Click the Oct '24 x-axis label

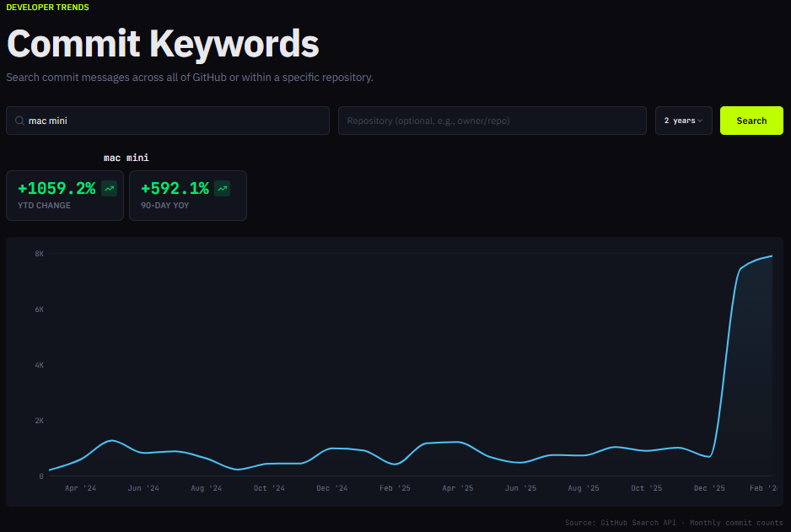tap(269, 488)
